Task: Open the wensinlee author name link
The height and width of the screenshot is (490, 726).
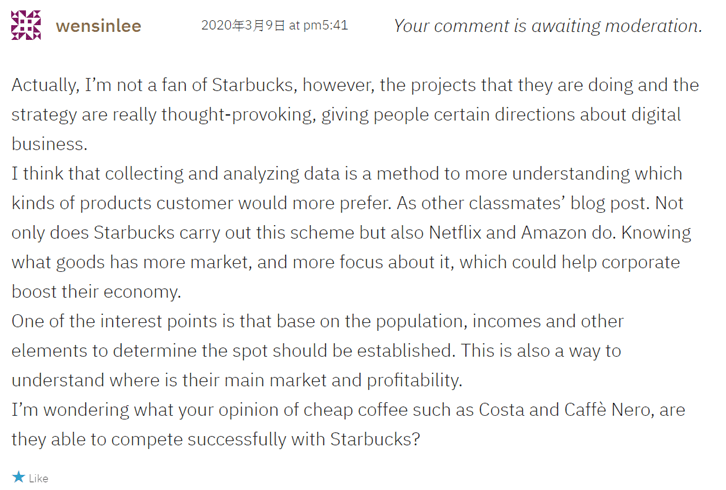Action: pos(99,26)
